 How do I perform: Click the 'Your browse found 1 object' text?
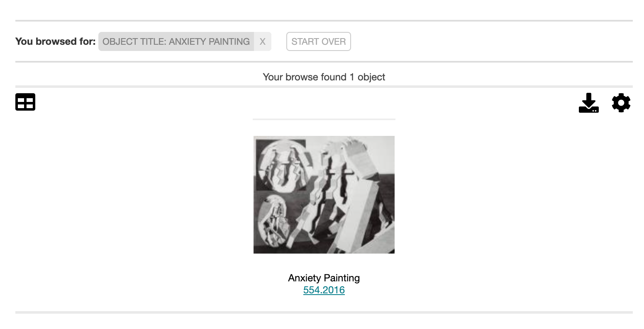[x=324, y=77]
